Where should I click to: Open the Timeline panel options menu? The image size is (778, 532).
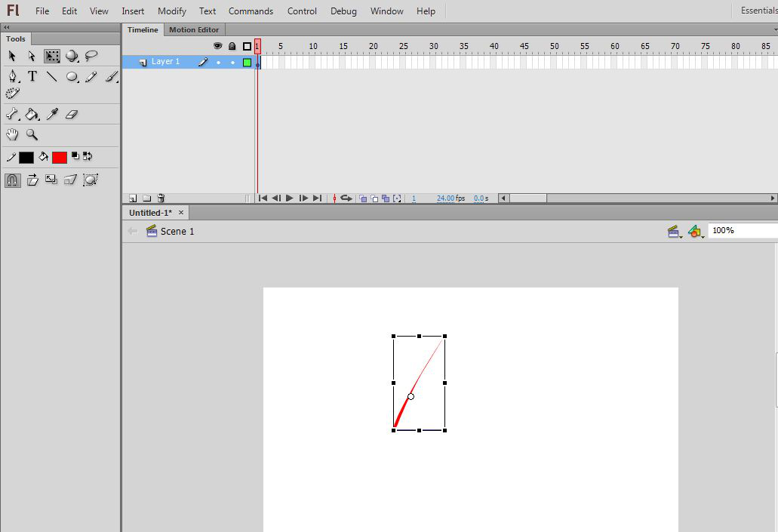tap(775, 29)
